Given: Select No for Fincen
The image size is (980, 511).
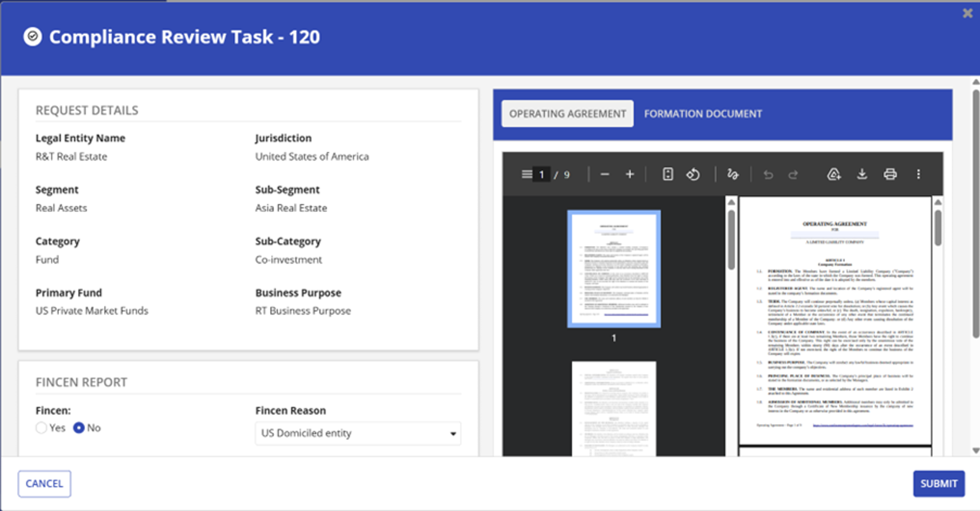Looking at the screenshot, I should tap(79, 428).
